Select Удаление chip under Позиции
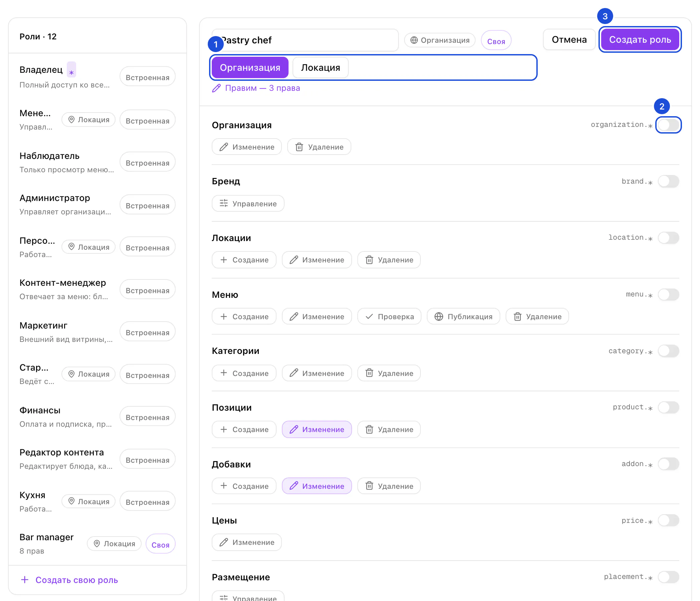This screenshot has height=601, width=700. tap(389, 429)
